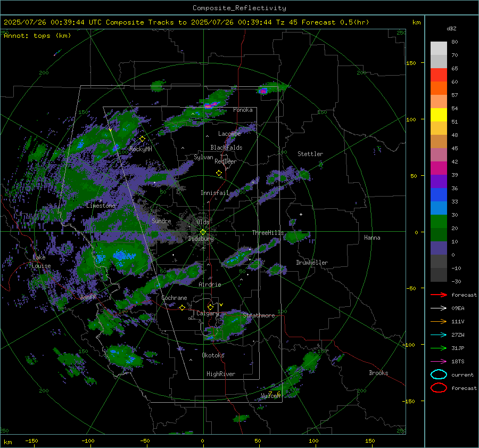Click the timestamp header line with Forecast 0.5(hr)
The width and height of the screenshot is (479, 448).
[186, 22]
